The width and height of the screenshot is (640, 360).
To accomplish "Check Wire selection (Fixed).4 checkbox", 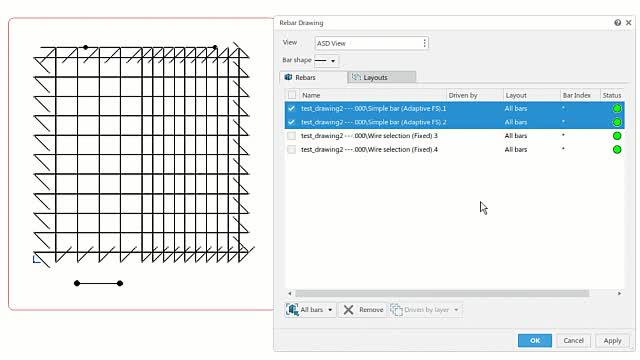I will click(x=291, y=149).
